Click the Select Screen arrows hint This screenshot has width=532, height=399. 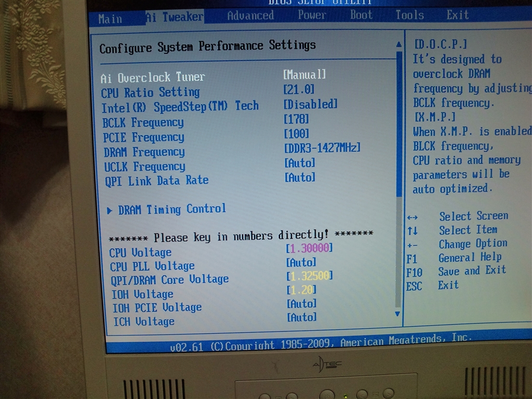click(x=458, y=216)
